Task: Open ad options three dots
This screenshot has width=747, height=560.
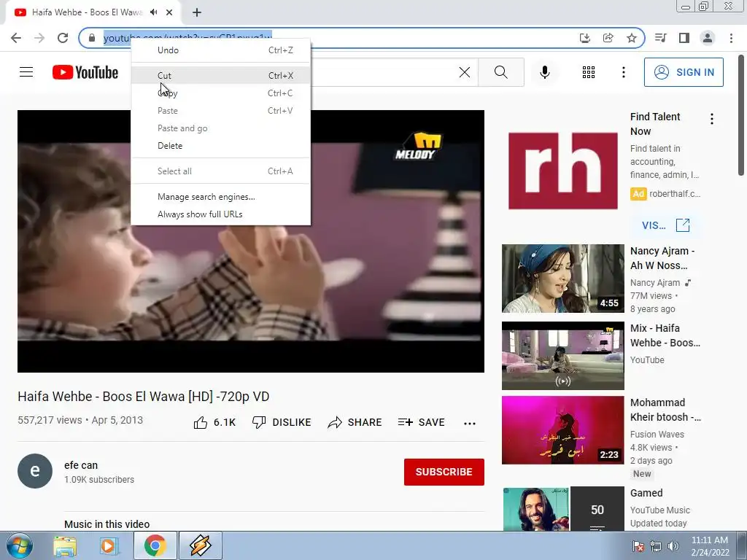Action: pos(712,119)
